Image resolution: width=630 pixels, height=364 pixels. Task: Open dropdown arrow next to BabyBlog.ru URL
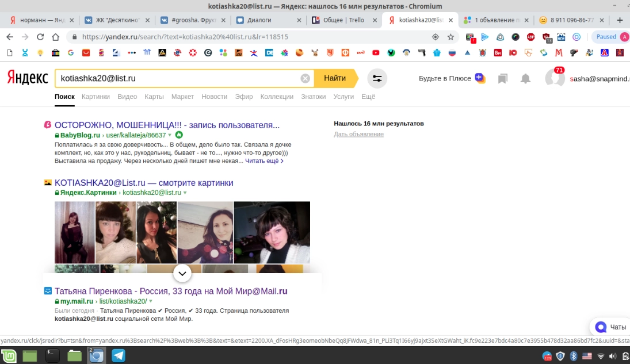(170, 135)
